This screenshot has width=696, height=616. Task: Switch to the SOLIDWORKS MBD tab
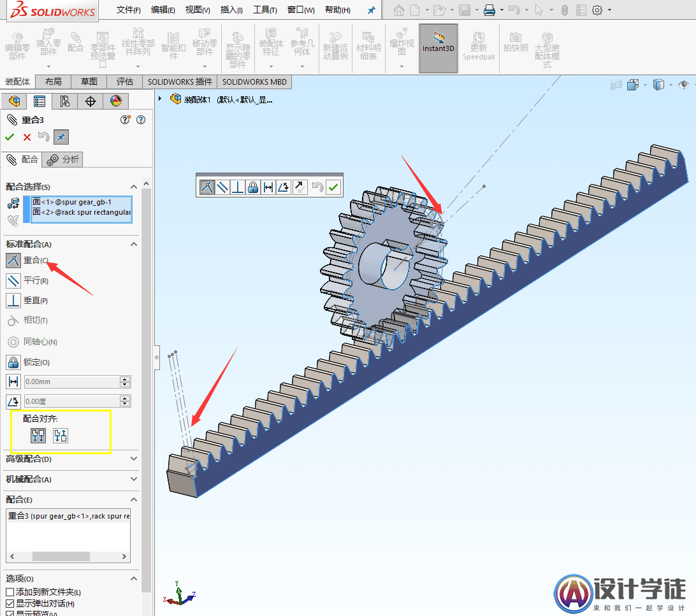[254, 82]
